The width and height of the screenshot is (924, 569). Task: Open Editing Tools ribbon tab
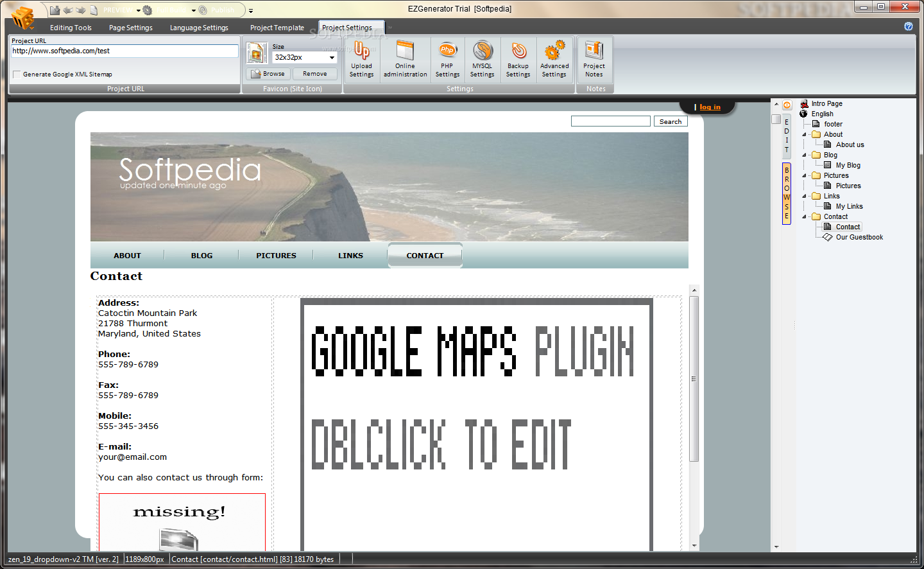(71, 28)
